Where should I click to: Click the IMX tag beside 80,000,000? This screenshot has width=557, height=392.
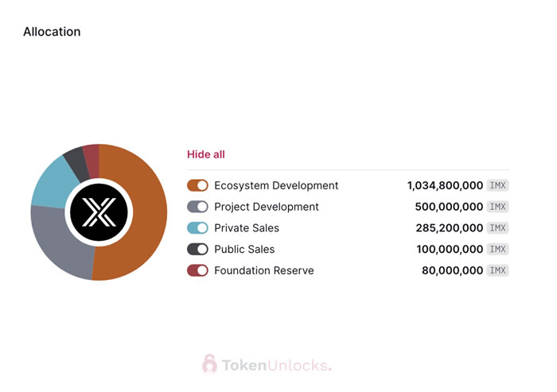[497, 270]
